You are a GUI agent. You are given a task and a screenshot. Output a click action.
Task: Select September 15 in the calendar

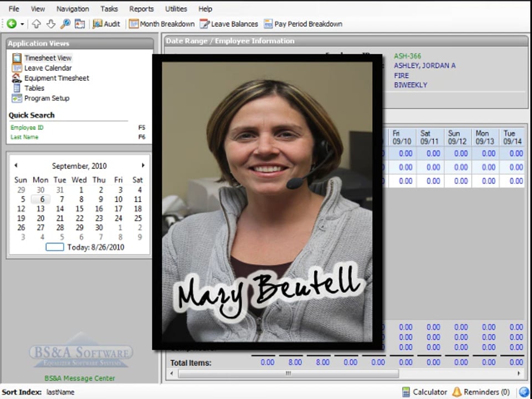[79, 209]
